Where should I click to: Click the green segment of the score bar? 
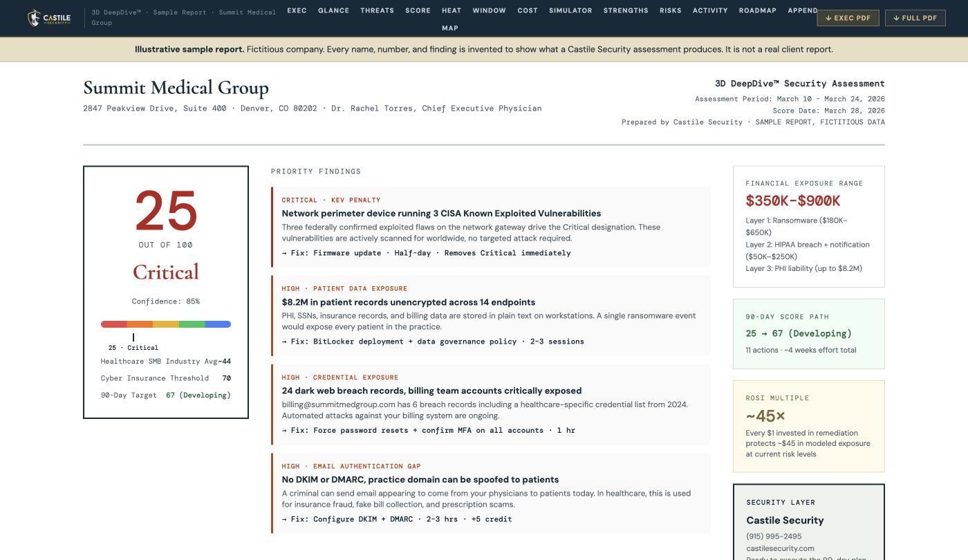(x=192, y=324)
